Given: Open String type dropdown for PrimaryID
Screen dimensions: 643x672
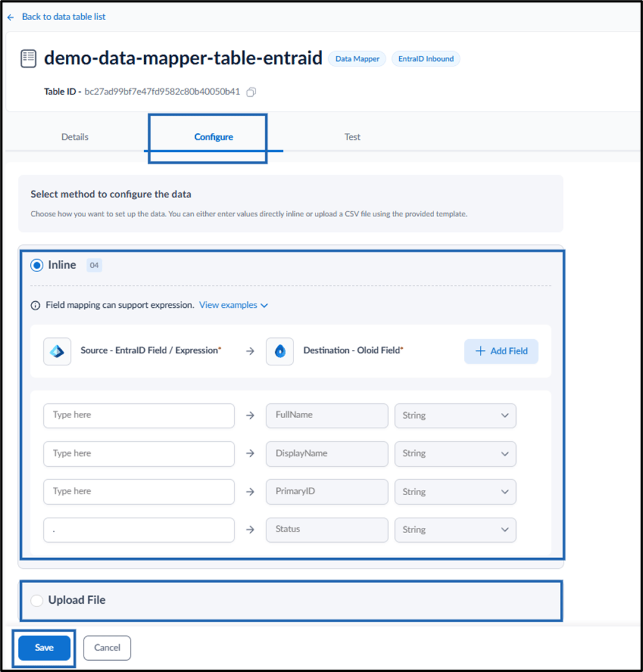Looking at the screenshot, I should pyautogui.click(x=455, y=492).
